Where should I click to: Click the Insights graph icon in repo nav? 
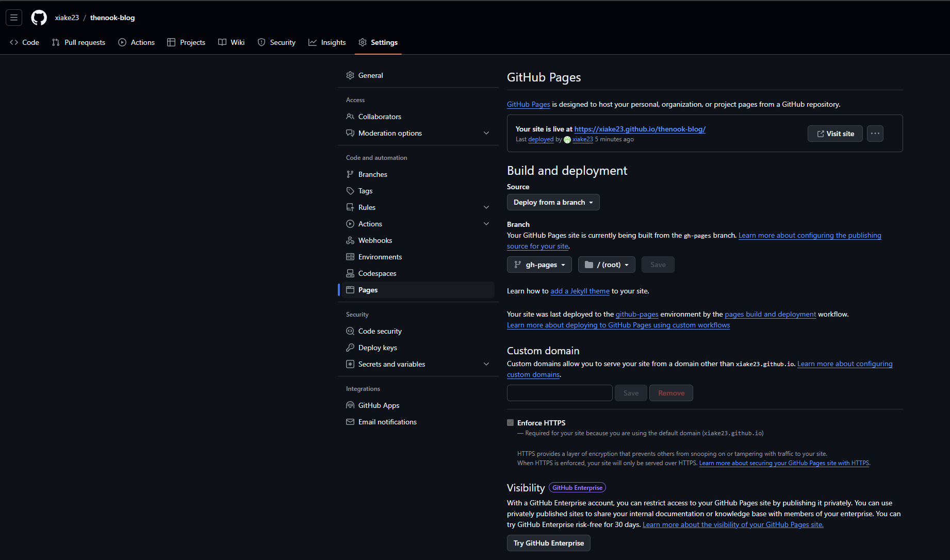(313, 42)
